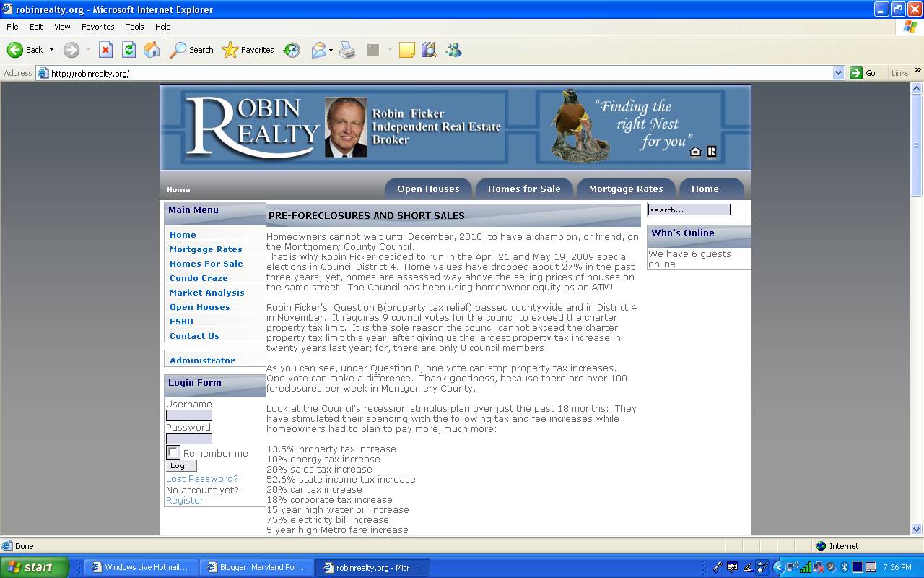Viewport: 924px width, 578px height.
Task: Click the Back navigation arrow icon
Action: pyautogui.click(x=15, y=50)
